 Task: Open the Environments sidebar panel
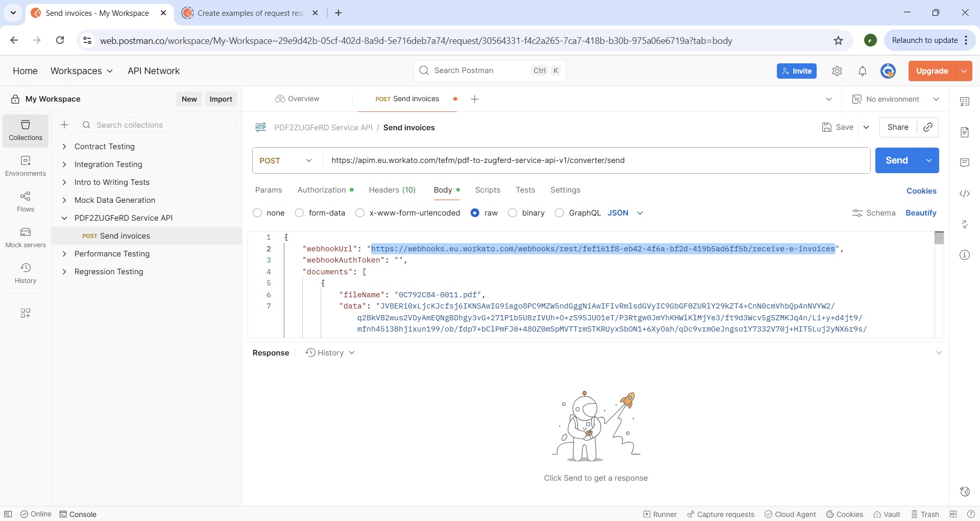tap(25, 166)
